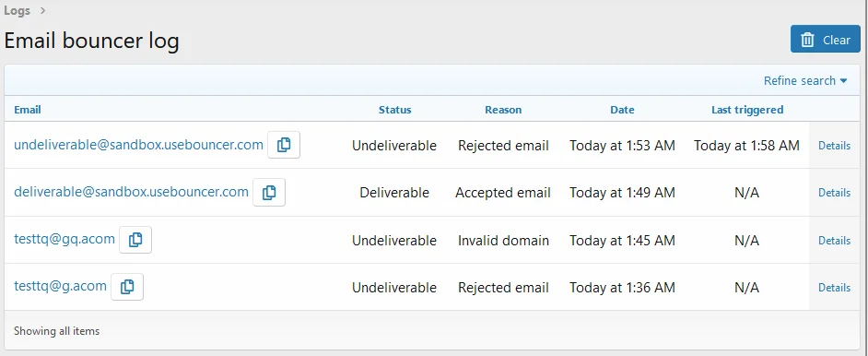Copy deliverable@sandbox.usebouncer.com address icon

click(269, 192)
